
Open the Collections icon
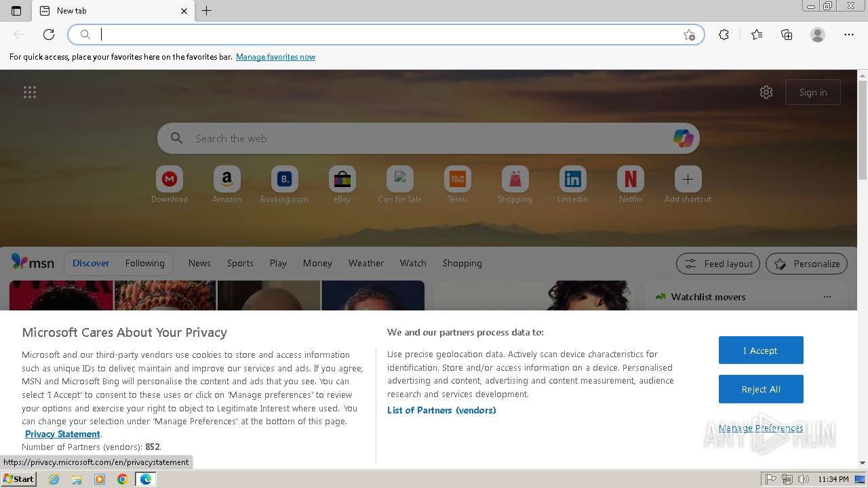pyautogui.click(x=787, y=35)
